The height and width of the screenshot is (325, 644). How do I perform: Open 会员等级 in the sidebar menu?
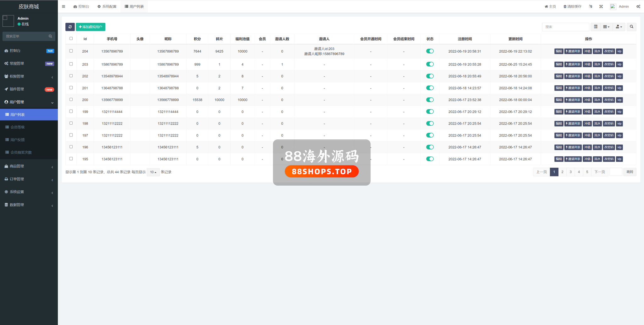pyautogui.click(x=18, y=127)
